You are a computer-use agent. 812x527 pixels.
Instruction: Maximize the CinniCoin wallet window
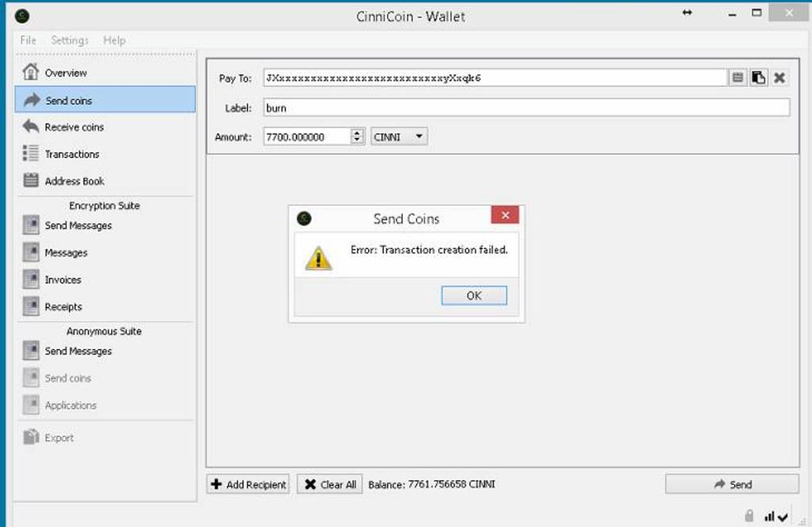(756, 13)
